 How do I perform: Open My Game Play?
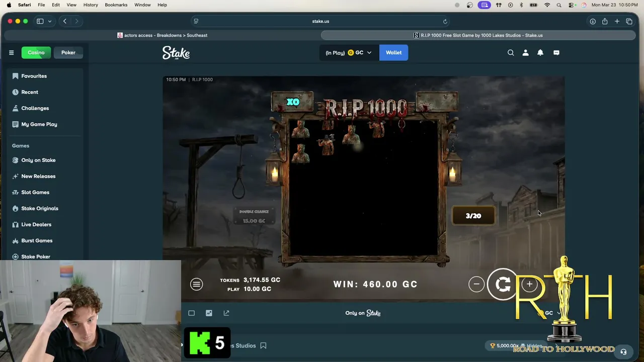tap(45, 124)
